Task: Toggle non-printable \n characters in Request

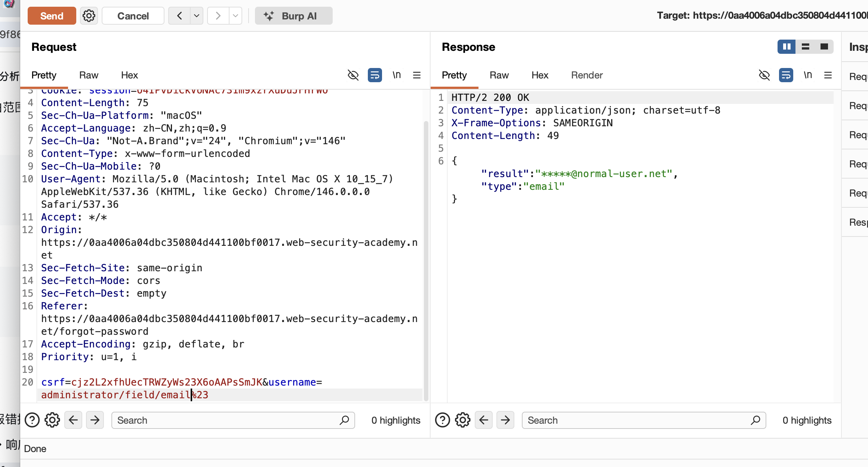Action: [397, 75]
